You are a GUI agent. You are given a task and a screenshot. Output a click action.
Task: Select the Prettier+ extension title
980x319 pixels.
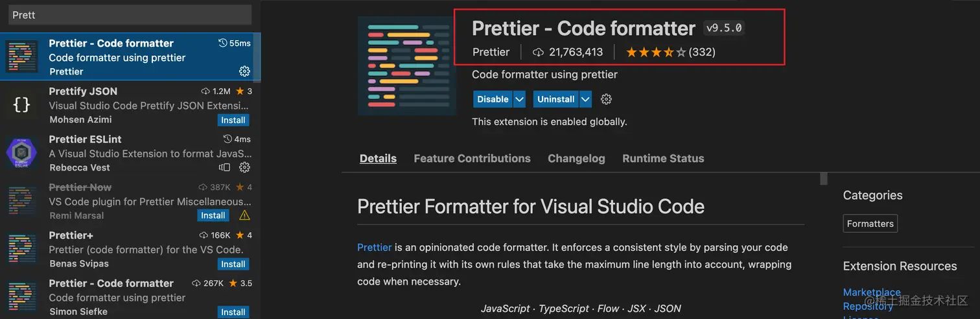[x=71, y=235]
